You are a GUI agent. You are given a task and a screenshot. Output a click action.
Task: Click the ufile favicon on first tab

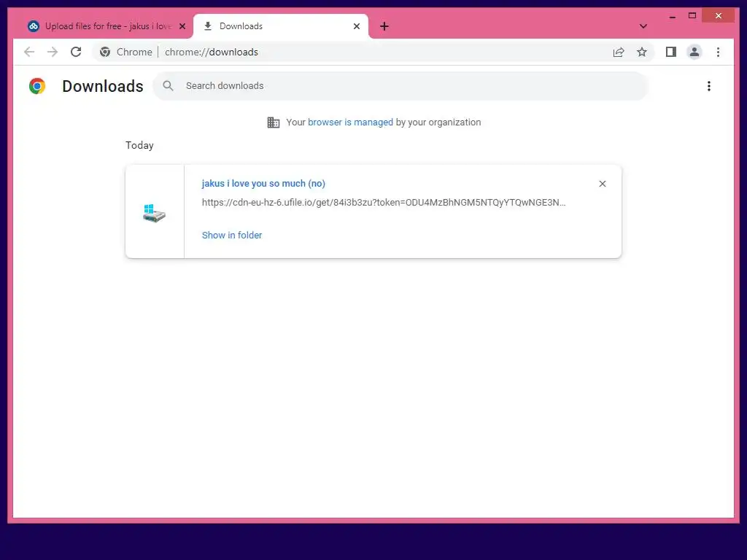tap(34, 26)
